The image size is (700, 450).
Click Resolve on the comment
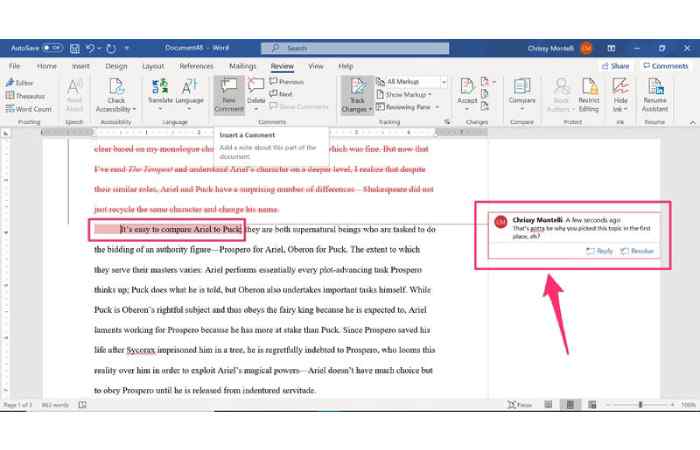[x=637, y=251]
